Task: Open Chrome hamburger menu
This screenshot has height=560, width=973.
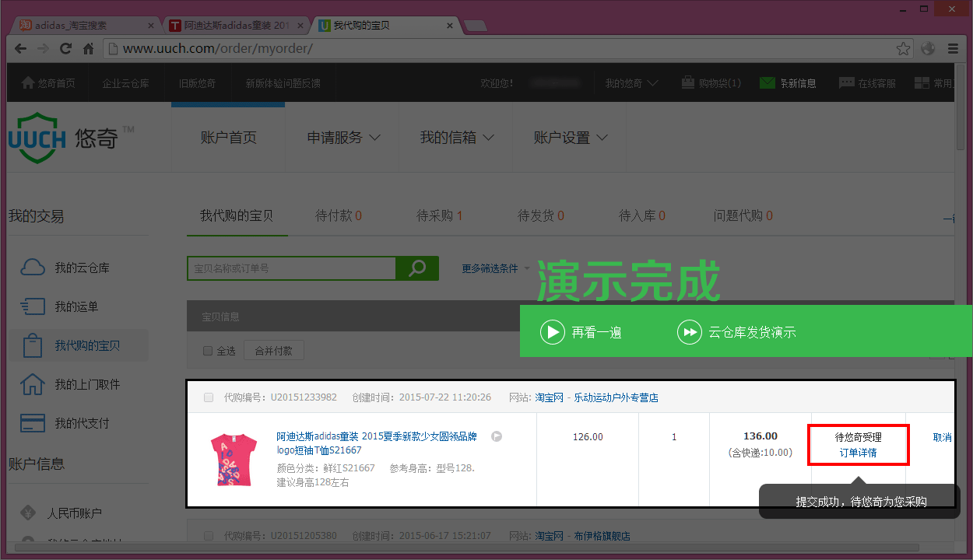Action: (953, 49)
